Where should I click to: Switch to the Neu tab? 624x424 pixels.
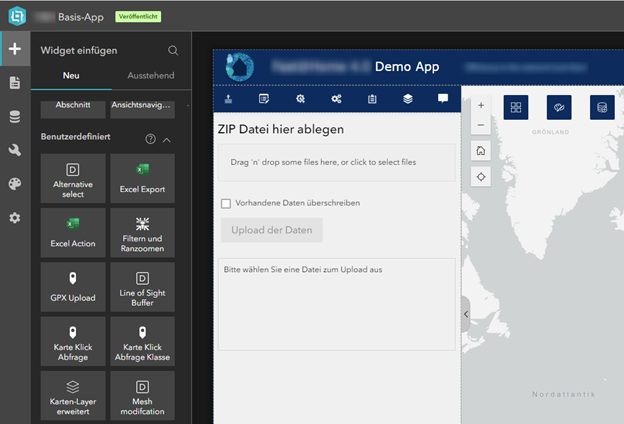pyautogui.click(x=71, y=76)
